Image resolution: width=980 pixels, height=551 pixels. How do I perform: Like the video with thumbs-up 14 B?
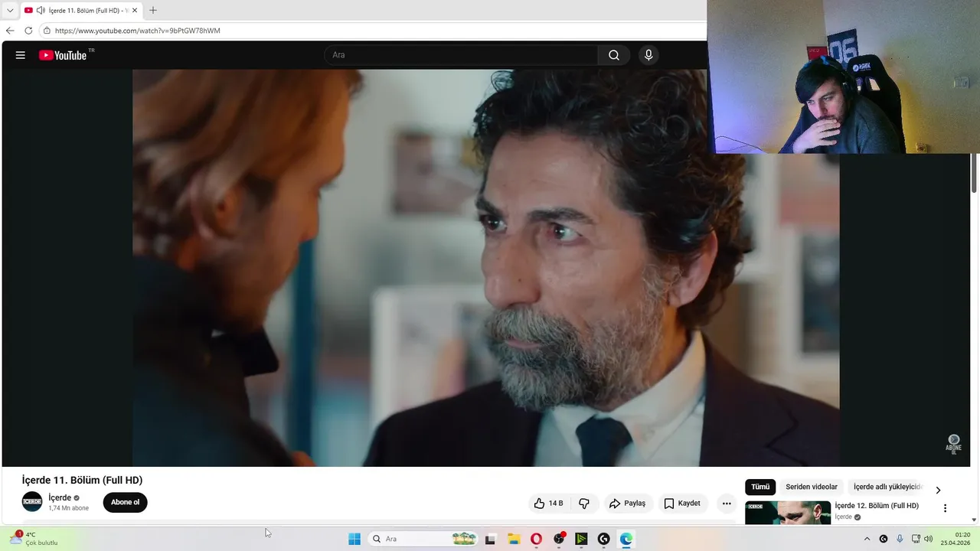coord(548,504)
